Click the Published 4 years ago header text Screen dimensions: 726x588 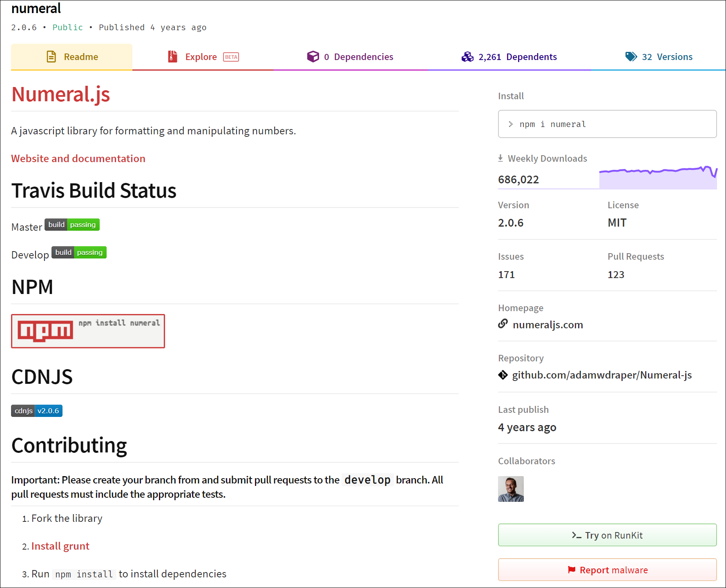point(152,27)
